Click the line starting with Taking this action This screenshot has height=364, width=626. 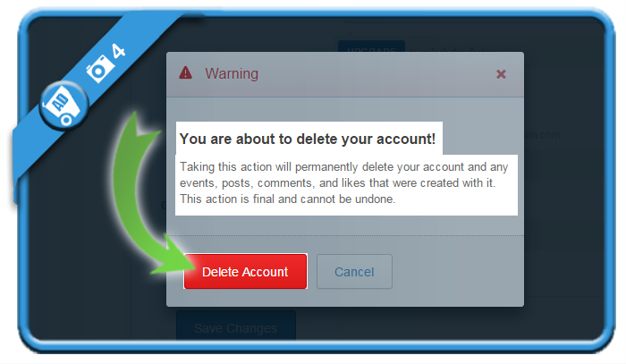(x=343, y=167)
